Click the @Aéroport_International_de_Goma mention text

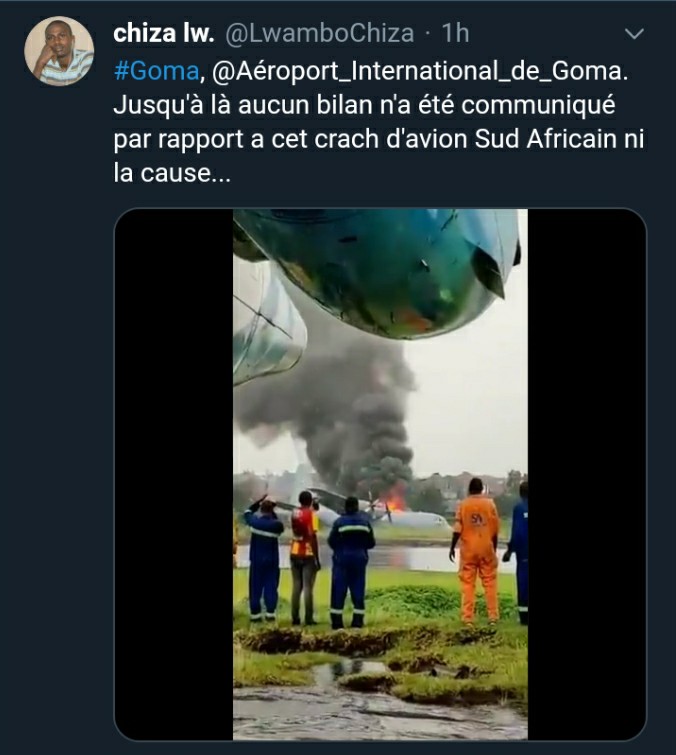click(x=420, y=71)
